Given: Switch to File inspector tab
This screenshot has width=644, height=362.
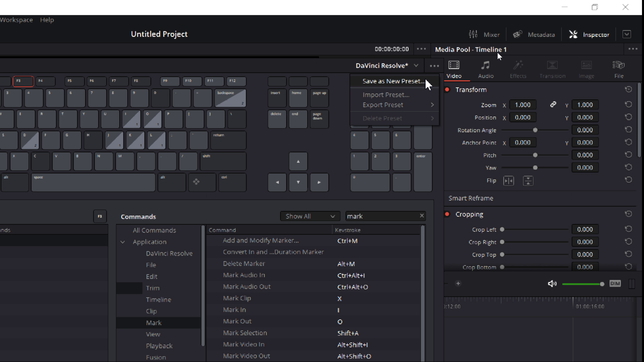Looking at the screenshot, I should tap(619, 70).
